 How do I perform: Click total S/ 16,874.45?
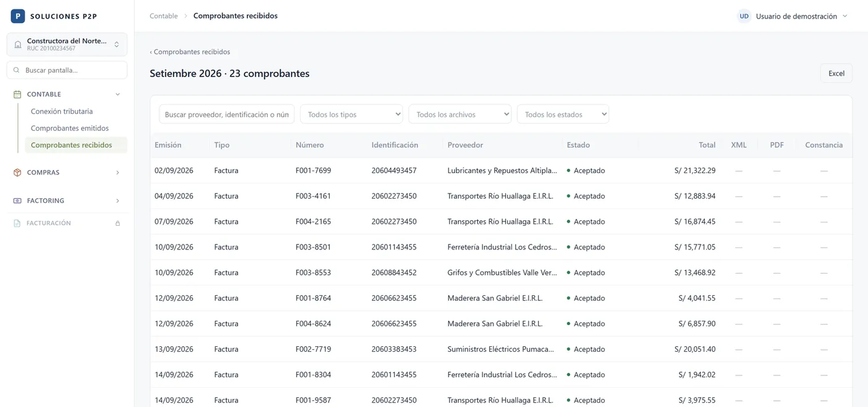click(695, 221)
